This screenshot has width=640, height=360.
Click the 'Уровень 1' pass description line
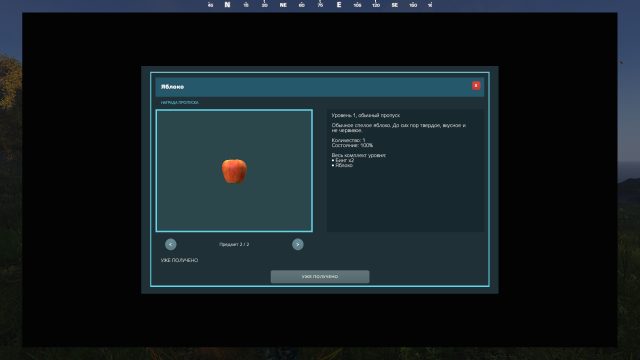point(366,116)
